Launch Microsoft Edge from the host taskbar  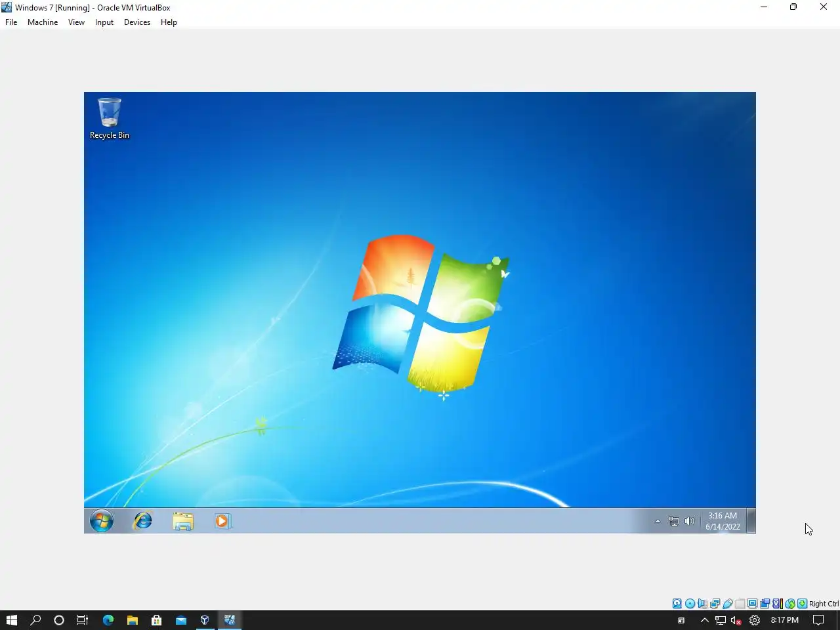(x=108, y=620)
